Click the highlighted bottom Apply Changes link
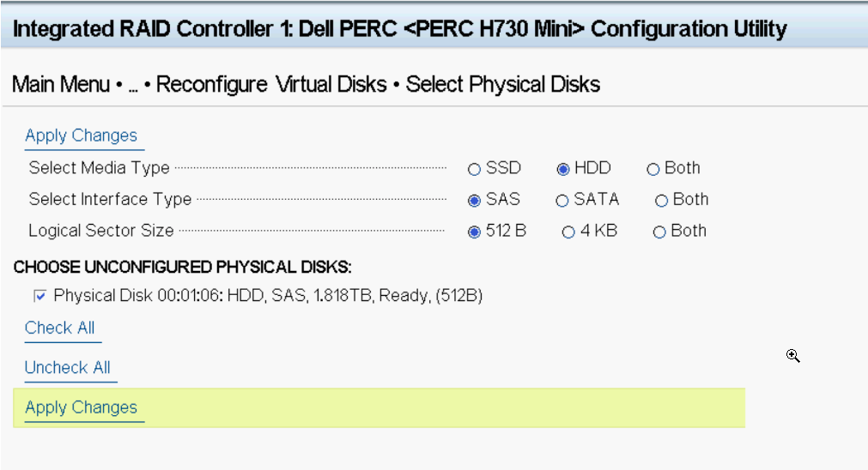 click(82, 407)
